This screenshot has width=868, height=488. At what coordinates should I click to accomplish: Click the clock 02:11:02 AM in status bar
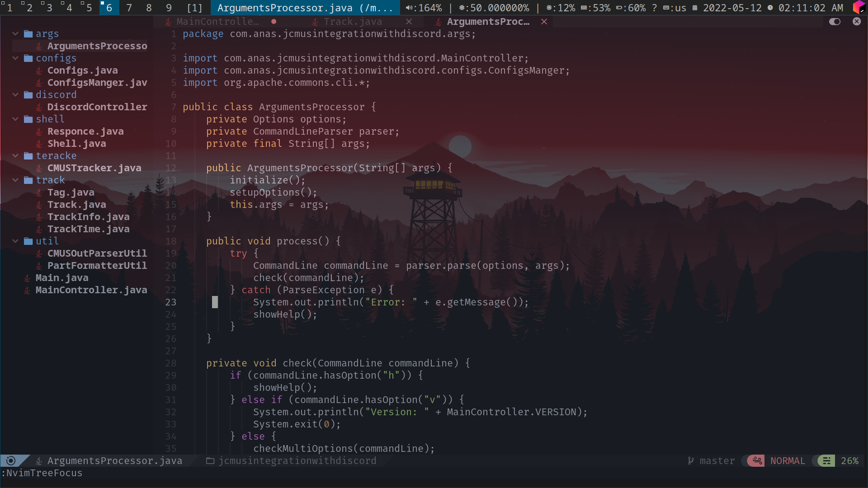[817, 7]
